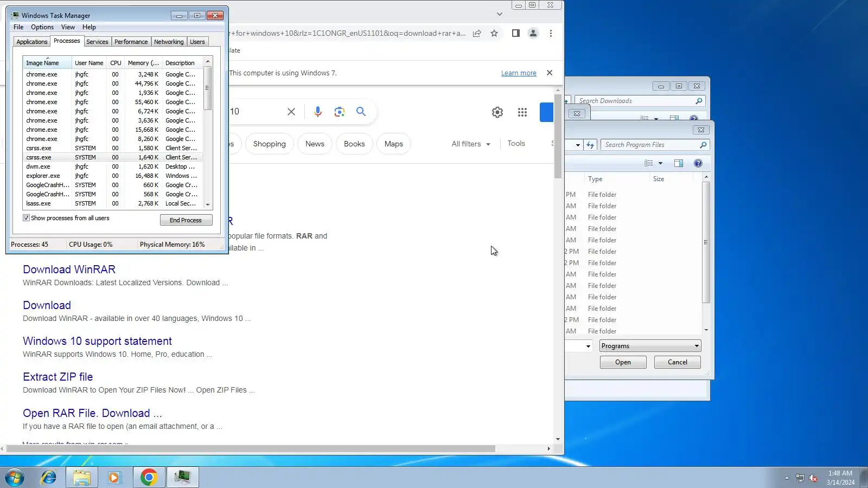Click the share page icon in Chrome
Screen dimensions: 868x488
coord(477,33)
